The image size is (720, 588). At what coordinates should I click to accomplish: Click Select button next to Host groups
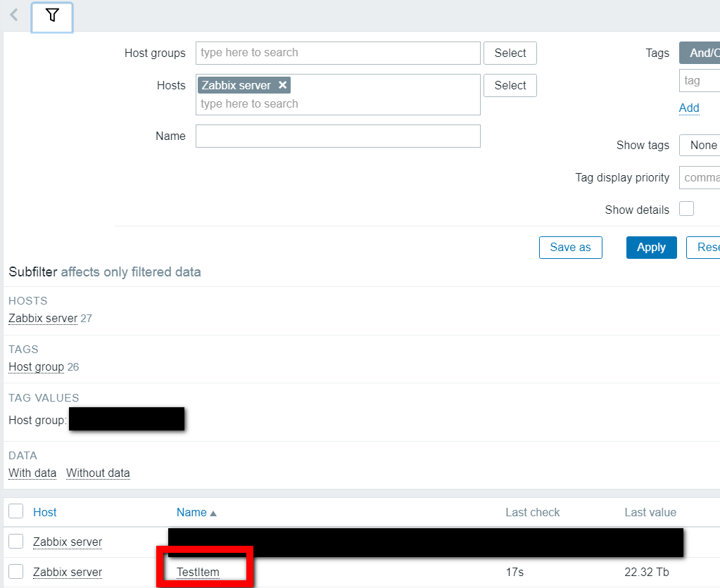510,53
